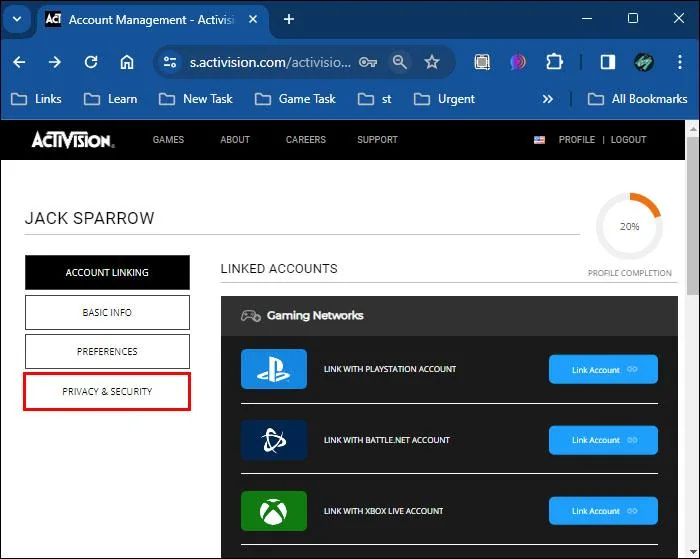
Task: Click the Xbox logo tile
Action: (x=274, y=511)
